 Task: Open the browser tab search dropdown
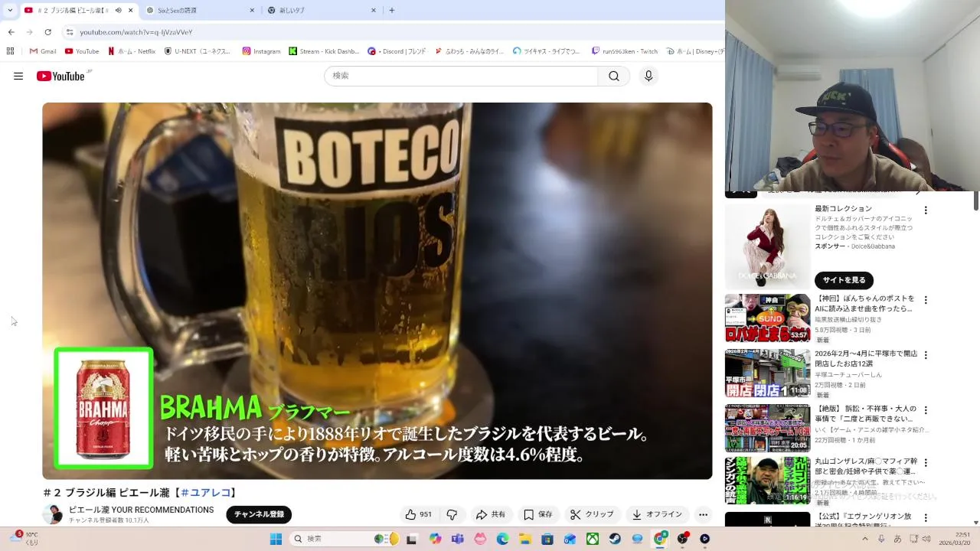(x=10, y=10)
